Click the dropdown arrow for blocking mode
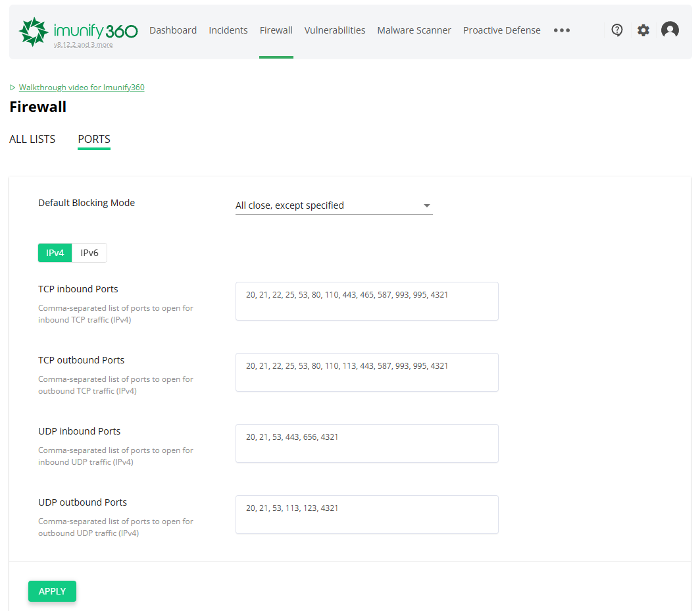 click(427, 205)
